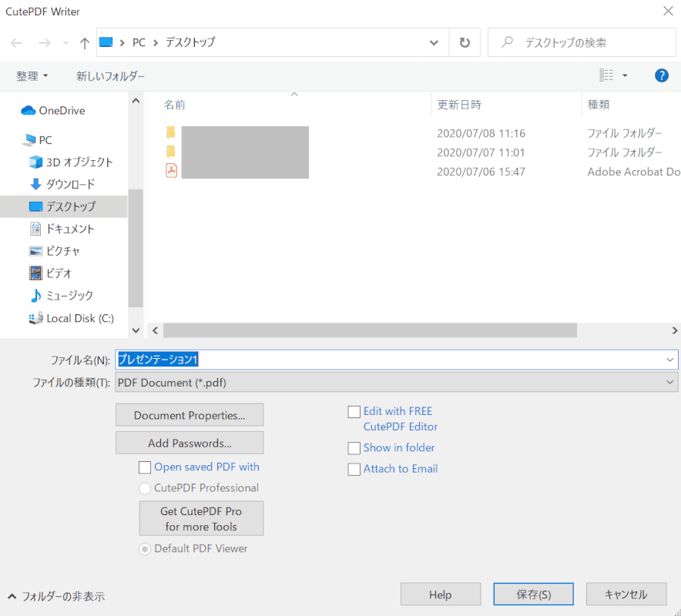The width and height of the screenshot is (681, 616).
Task: Select CutePDF Professional radio button
Action: 145,488
